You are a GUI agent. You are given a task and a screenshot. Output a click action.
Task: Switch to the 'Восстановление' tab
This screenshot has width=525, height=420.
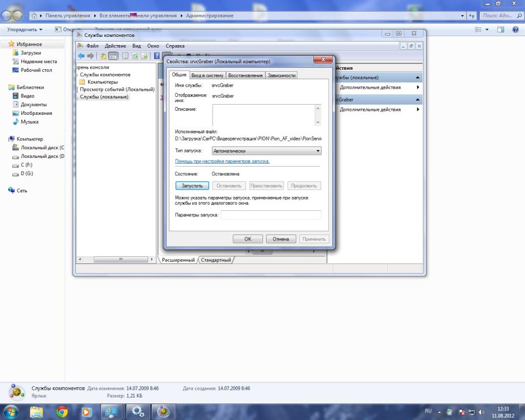tap(246, 75)
